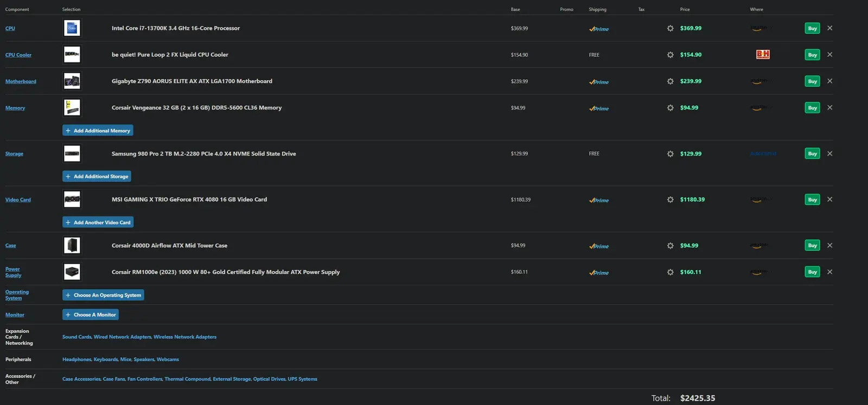Image resolution: width=868 pixels, height=405 pixels.
Task: Open the UPS Systems link
Action: 302,380
